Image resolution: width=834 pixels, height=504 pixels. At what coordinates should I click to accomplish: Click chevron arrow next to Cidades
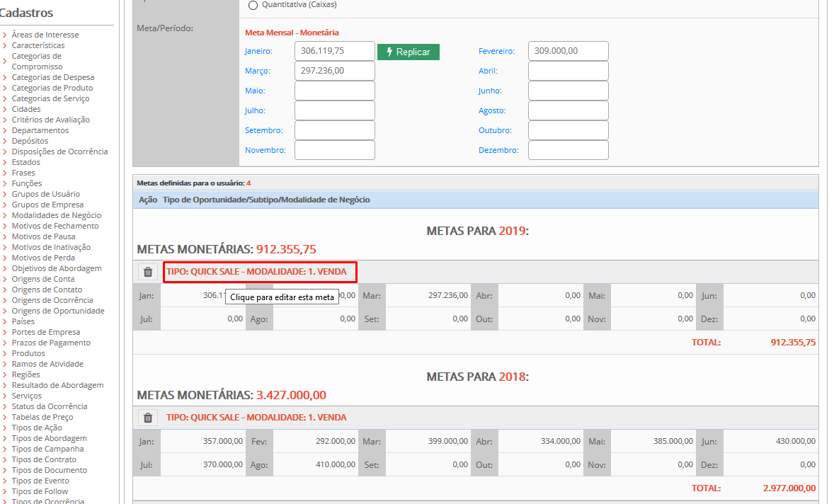[x=5, y=110]
